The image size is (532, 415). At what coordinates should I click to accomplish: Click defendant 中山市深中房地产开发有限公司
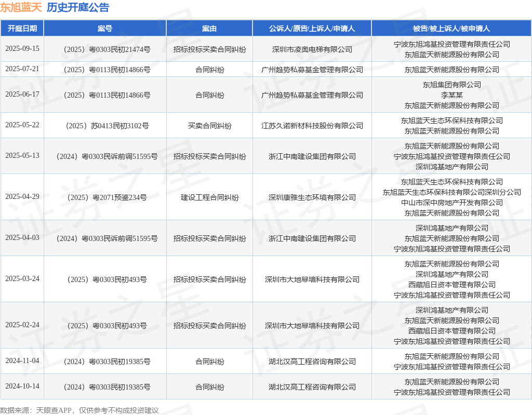[x=452, y=203]
